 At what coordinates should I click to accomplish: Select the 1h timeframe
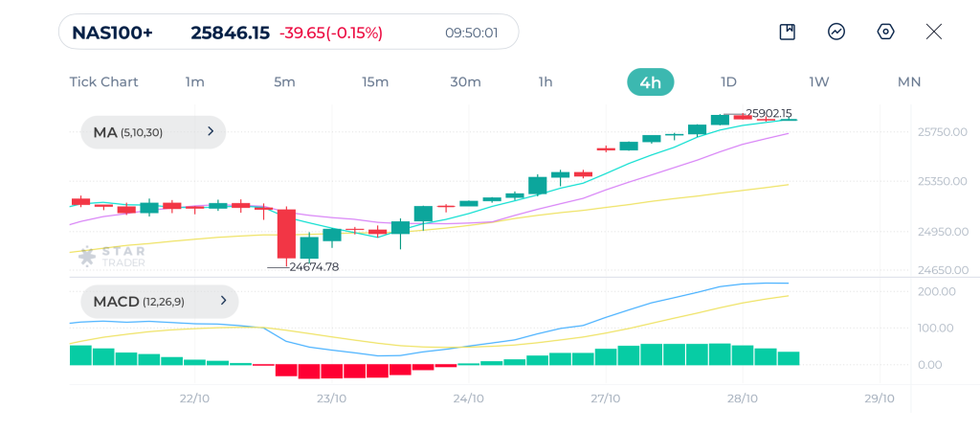coord(546,82)
